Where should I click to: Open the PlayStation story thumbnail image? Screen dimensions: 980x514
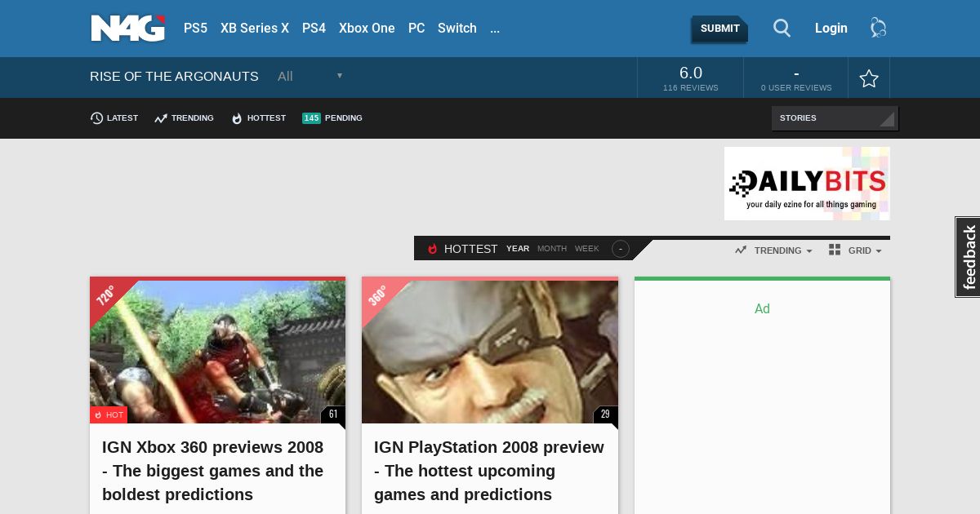pos(490,352)
